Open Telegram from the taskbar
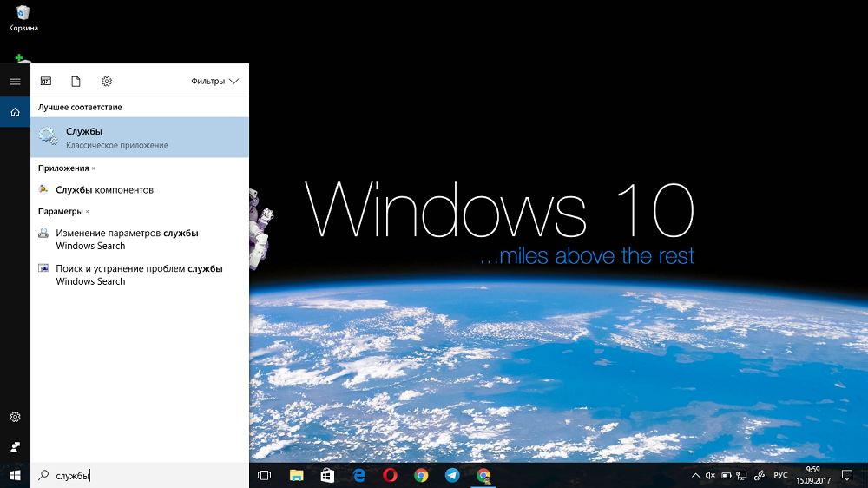This screenshot has width=868, height=488. click(452, 475)
